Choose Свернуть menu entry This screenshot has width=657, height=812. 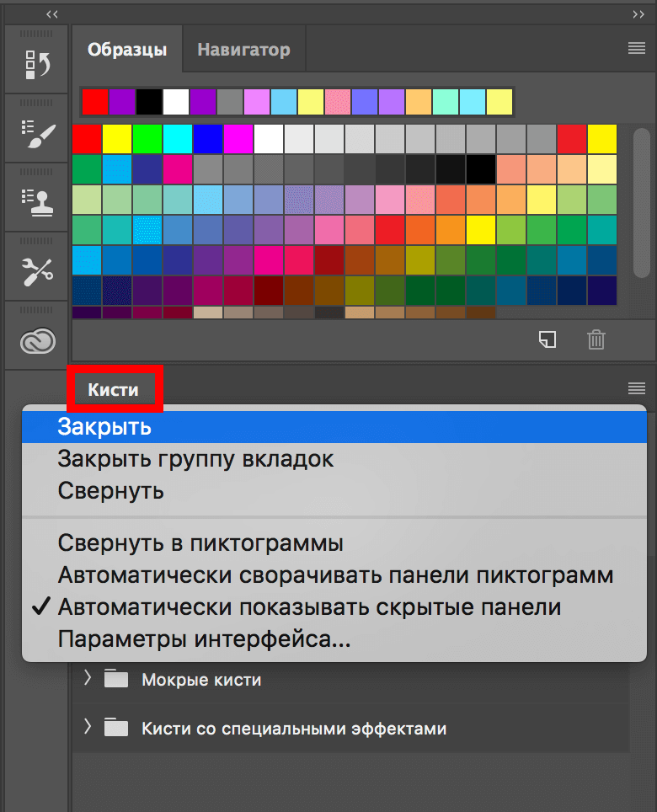pos(334,491)
